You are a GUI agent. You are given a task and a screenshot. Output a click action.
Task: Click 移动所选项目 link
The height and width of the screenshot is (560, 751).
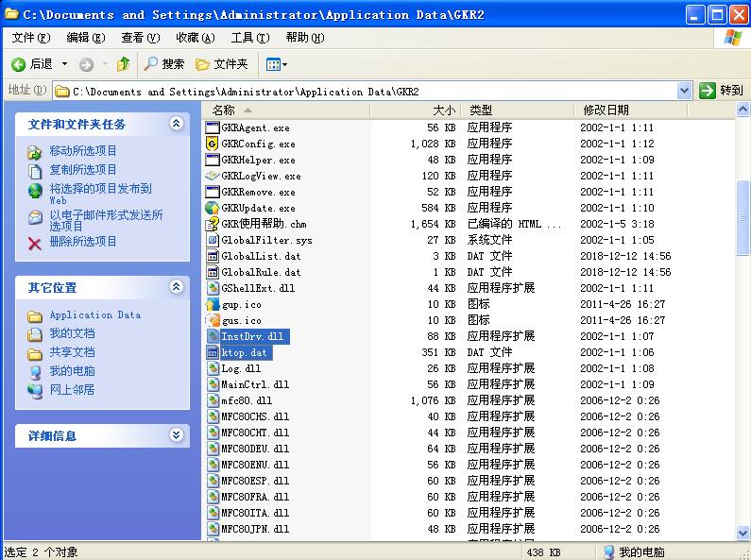pyautogui.click(x=83, y=151)
